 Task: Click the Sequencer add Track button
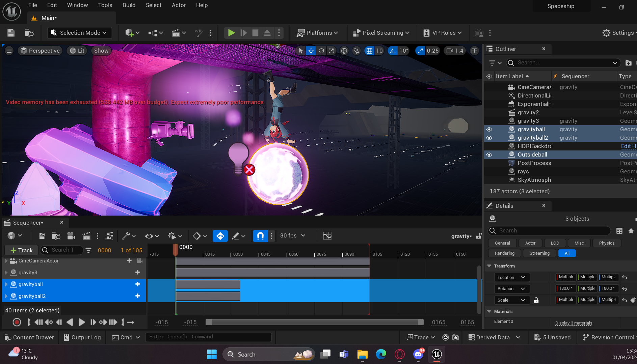[22, 250]
